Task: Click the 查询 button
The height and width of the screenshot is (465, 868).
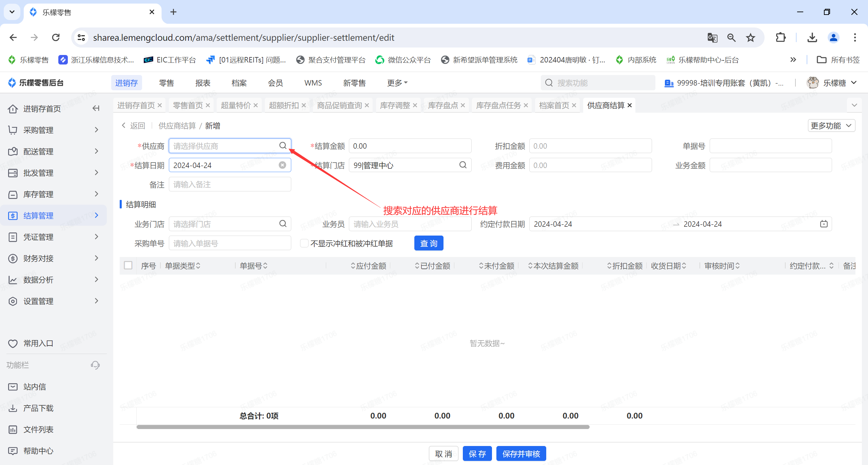Action: 429,243
